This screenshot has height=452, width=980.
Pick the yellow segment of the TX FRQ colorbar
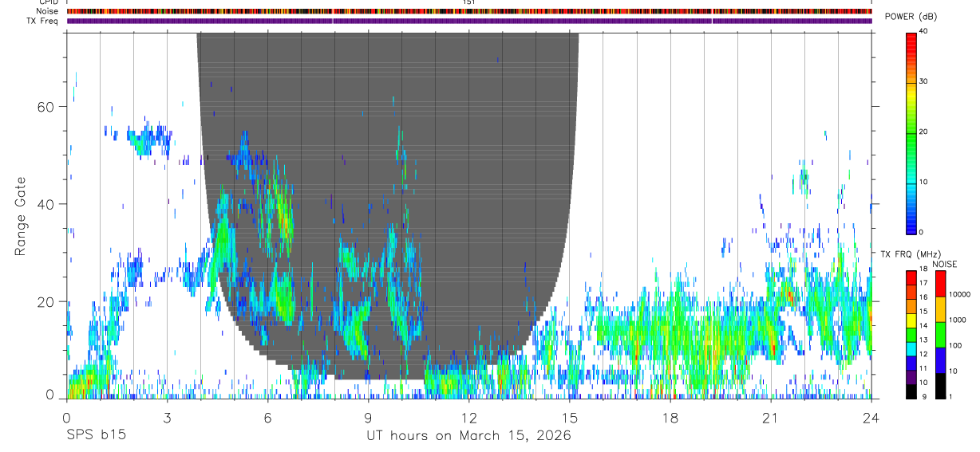coord(911,320)
